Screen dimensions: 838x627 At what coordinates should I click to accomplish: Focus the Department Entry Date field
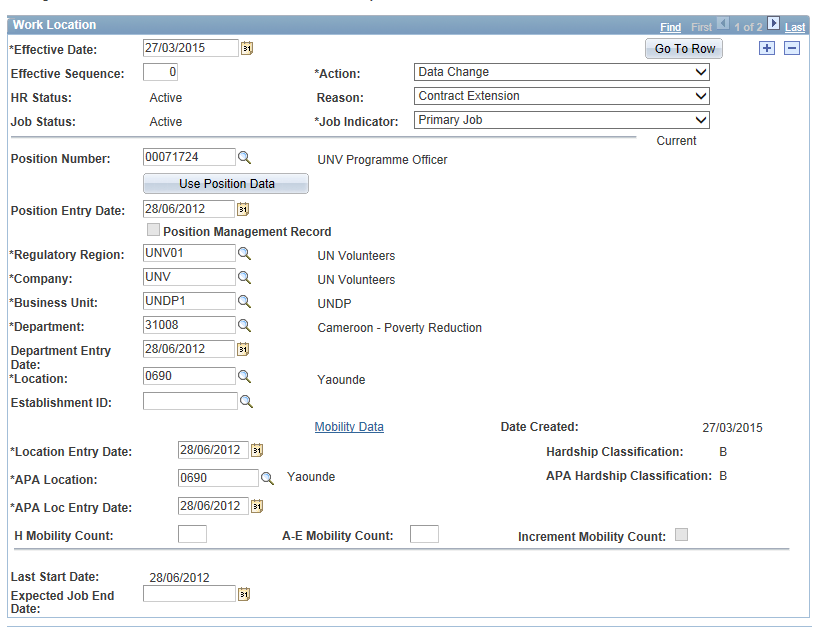coord(189,349)
